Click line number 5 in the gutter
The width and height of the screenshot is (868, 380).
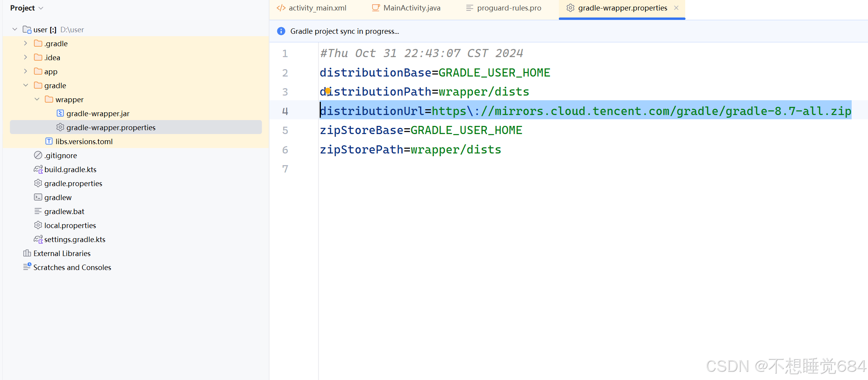(x=285, y=131)
